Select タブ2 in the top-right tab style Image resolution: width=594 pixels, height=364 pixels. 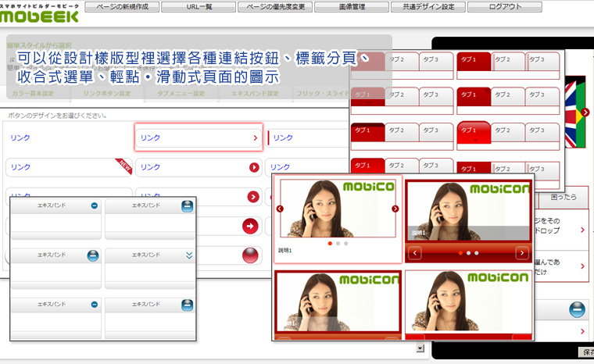pyautogui.click(x=503, y=60)
